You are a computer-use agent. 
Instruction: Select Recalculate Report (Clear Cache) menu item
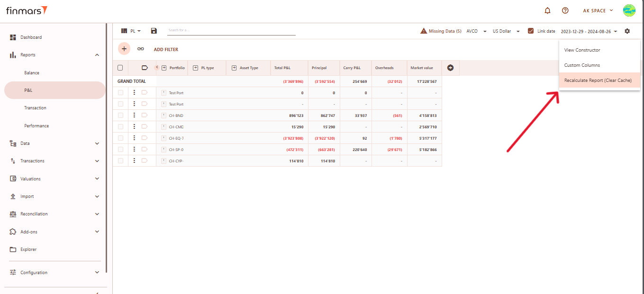(x=598, y=80)
